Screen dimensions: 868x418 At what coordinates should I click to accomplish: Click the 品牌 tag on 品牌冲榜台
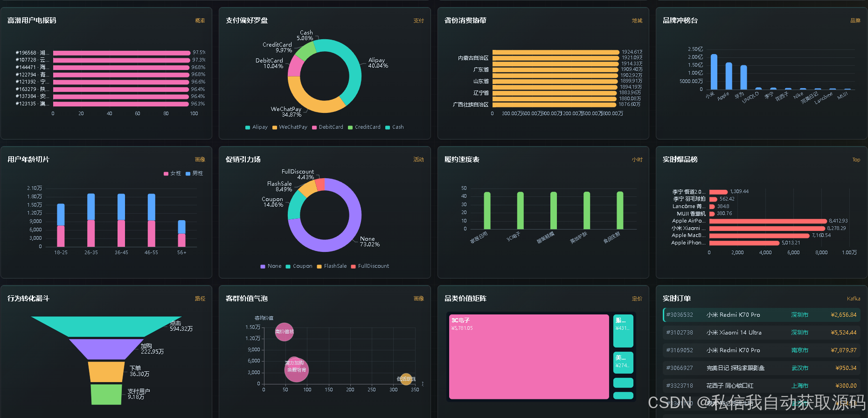tap(855, 21)
